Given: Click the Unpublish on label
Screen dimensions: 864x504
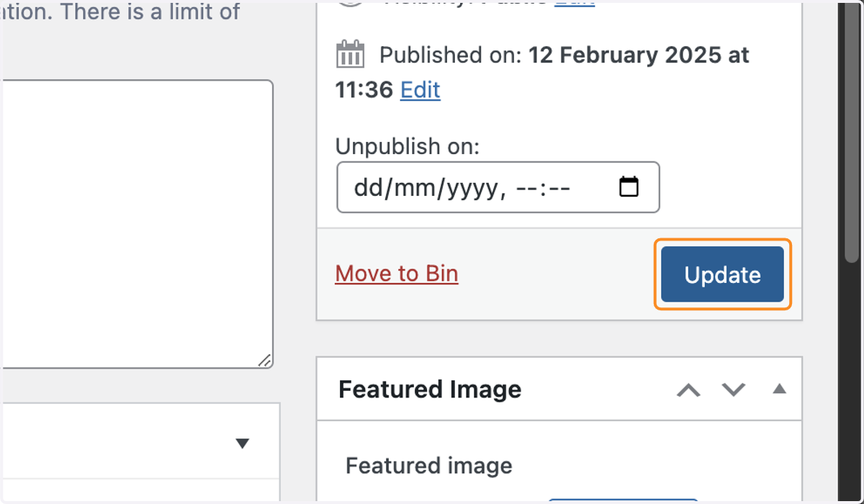Looking at the screenshot, I should (408, 146).
